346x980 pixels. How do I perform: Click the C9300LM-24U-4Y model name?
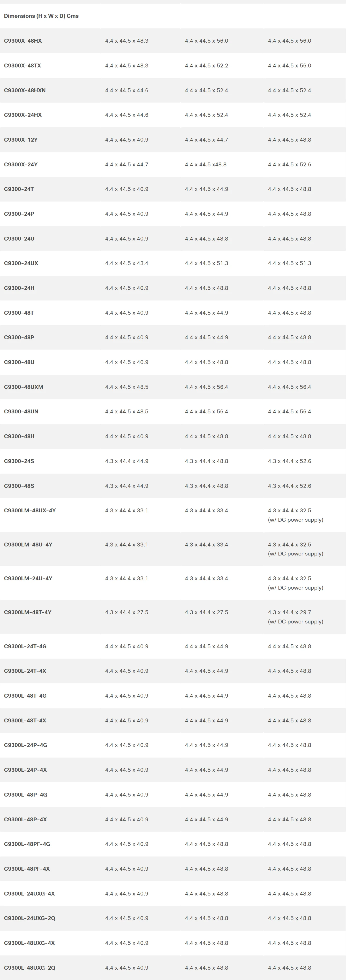pyautogui.click(x=28, y=578)
